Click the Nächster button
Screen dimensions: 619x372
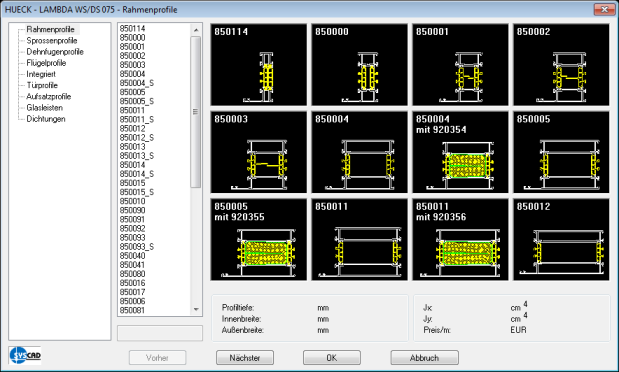[245, 358]
